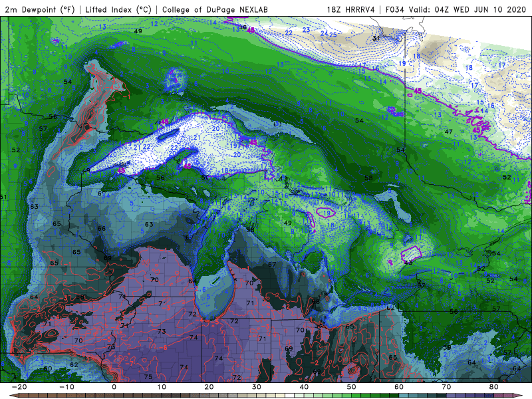Viewport: 532px width, 399px height.
Task: Click the '-10' tick on the color scale
Action: tap(66, 387)
